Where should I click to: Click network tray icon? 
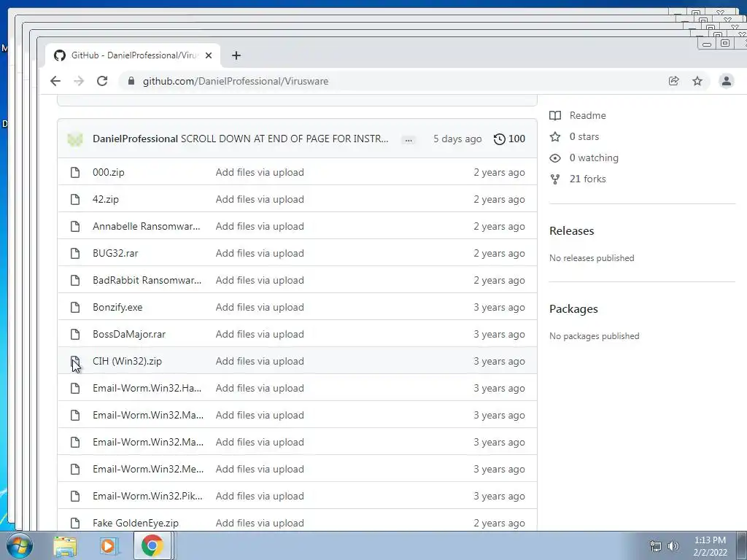pyautogui.click(x=656, y=546)
